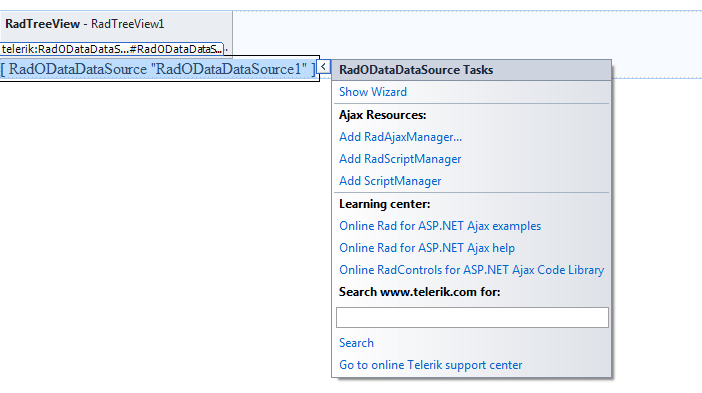The width and height of the screenshot is (702, 393).
Task: Click the Ajax Resources: heading
Action: pyautogui.click(x=382, y=115)
